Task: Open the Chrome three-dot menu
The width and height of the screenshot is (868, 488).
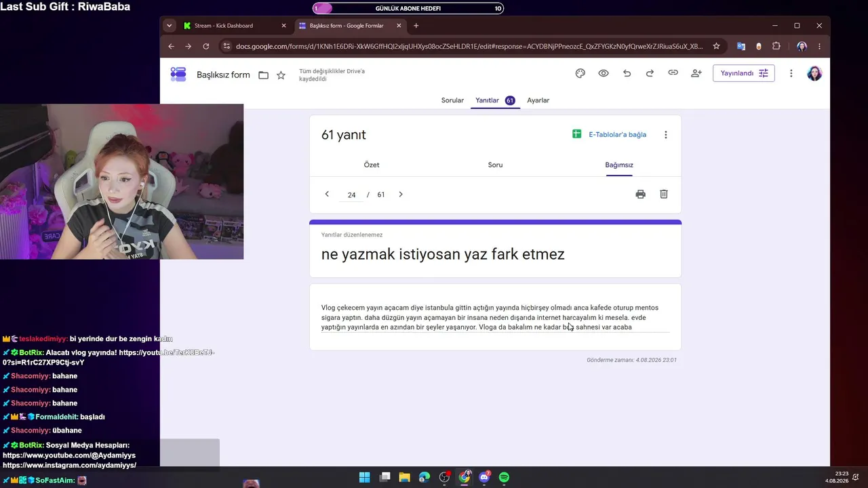Action: (819, 46)
